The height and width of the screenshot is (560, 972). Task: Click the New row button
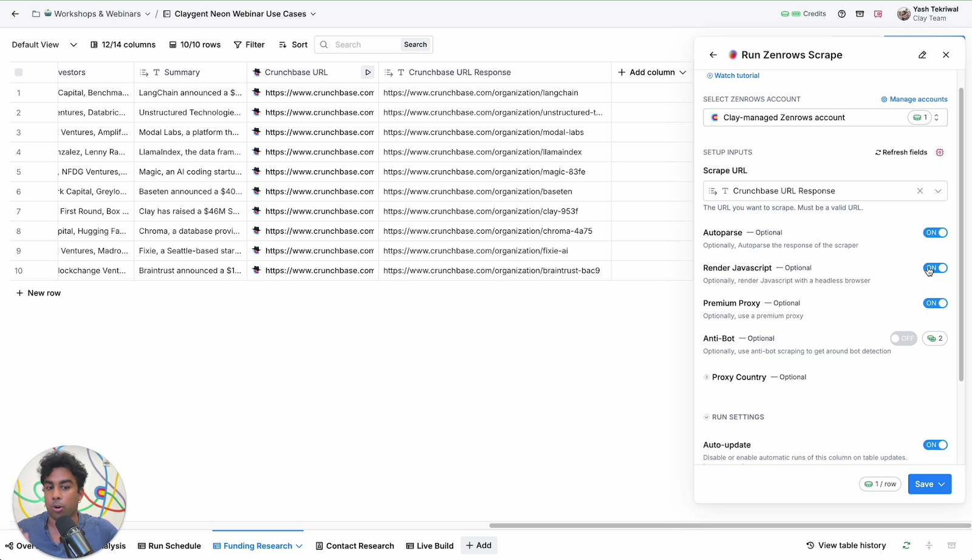tap(38, 293)
